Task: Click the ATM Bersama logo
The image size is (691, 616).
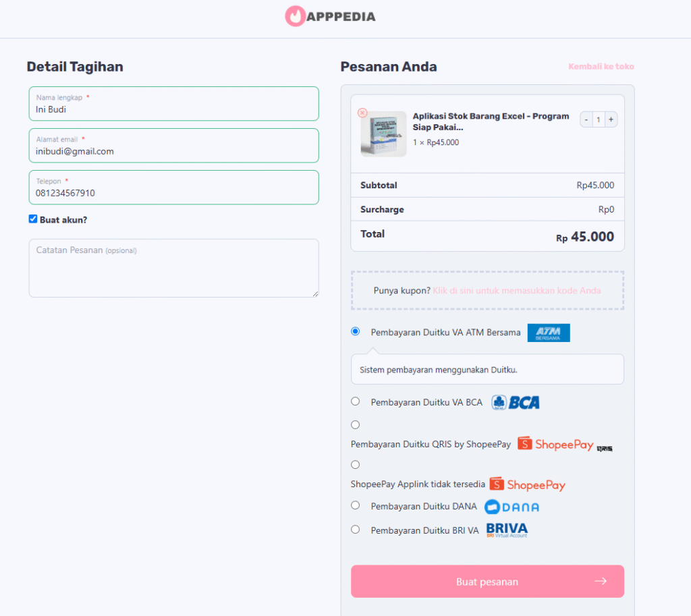Action: pyautogui.click(x=549, y=333)
